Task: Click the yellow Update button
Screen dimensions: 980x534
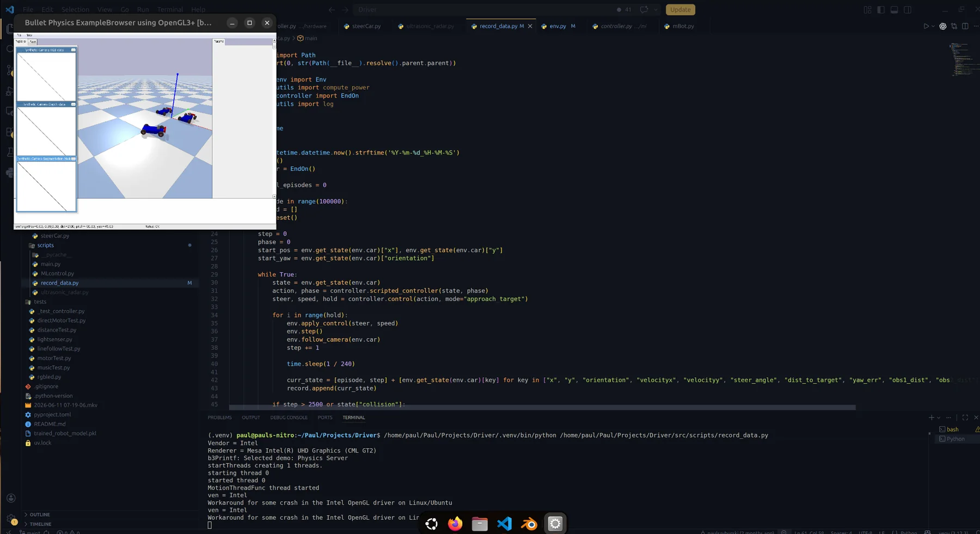Action: pyautogui.click(x=680, y=10)
